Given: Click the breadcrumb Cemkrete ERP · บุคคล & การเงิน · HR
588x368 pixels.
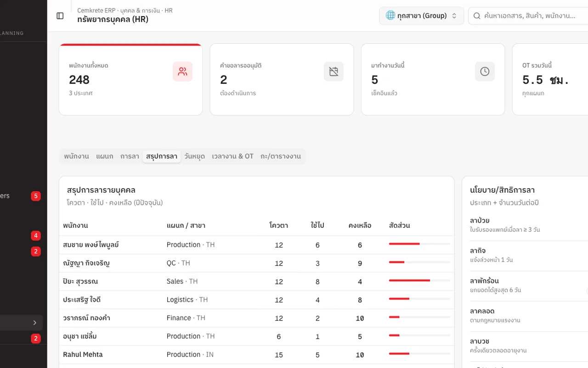Looking at the screenshot, I should click(x=125, y=11).
